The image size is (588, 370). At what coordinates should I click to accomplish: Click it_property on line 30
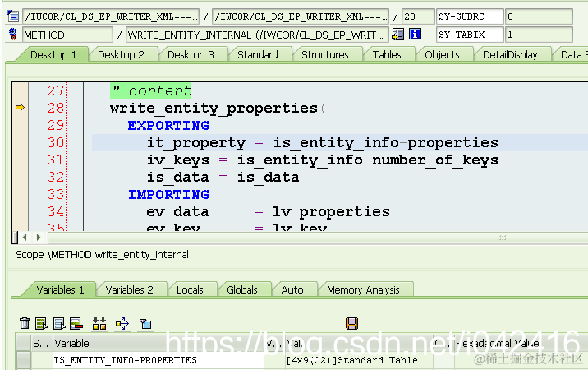pyautogui.click(x=196, y=143)
